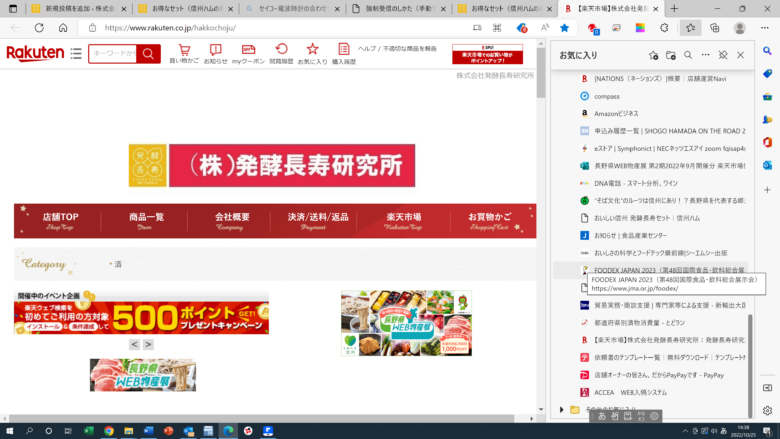Open the FOODEX JAPAN 2023 favorite

click(650, 270)
